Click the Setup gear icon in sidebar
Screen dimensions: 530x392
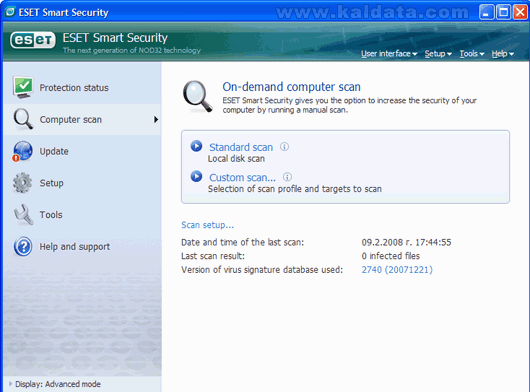click(22, 183)
